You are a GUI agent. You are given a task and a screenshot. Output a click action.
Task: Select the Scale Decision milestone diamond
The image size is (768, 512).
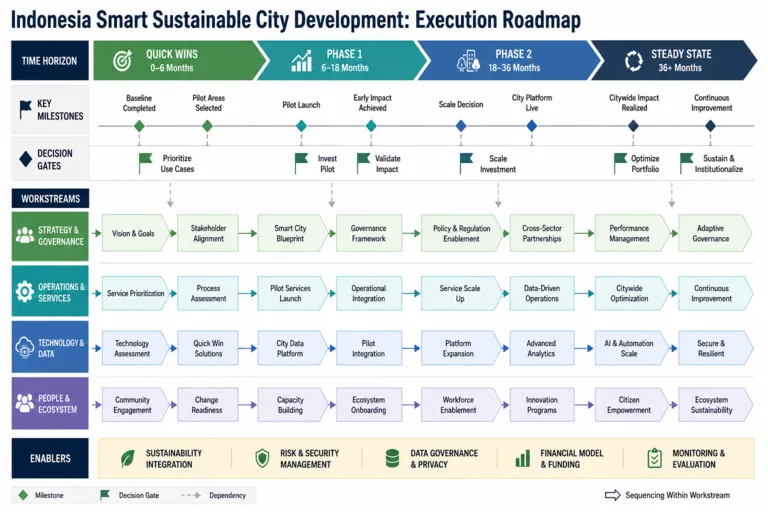(461, 126)
